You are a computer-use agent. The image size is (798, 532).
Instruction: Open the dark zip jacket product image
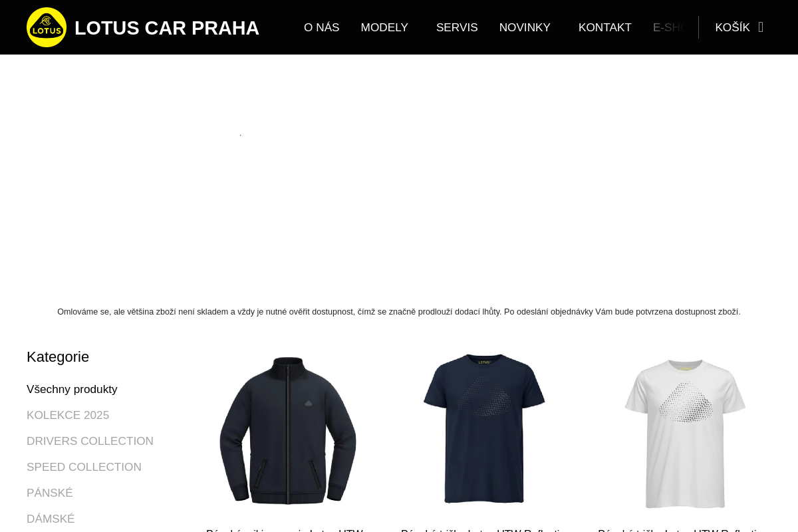tap(288, 430)
